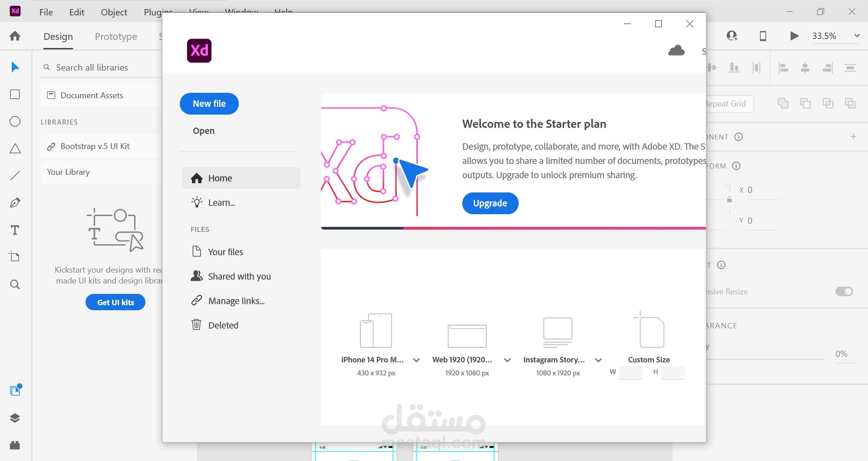
Task: Select the Rectangle tool
Action: click(15, 94)
